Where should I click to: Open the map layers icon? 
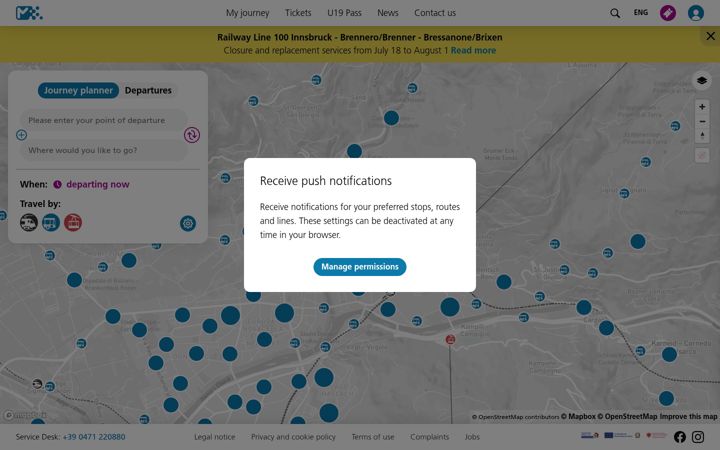tap(702, 81)
